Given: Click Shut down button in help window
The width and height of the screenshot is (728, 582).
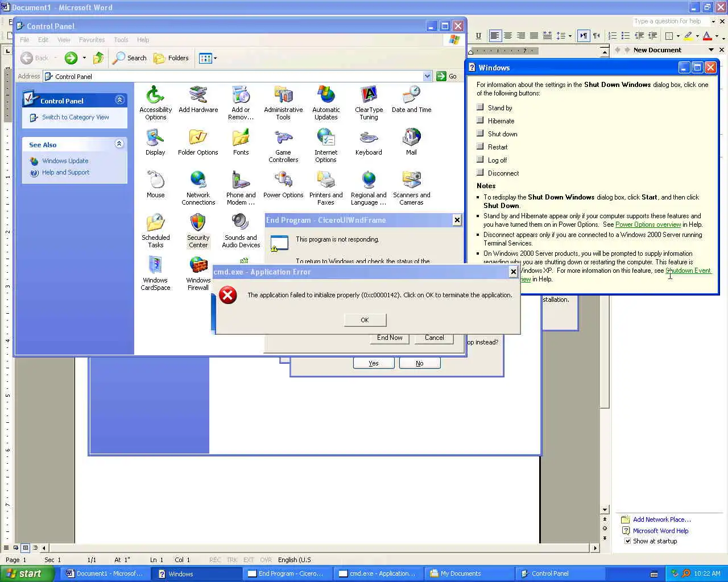Looking at the screenshot, I should 480,134.
